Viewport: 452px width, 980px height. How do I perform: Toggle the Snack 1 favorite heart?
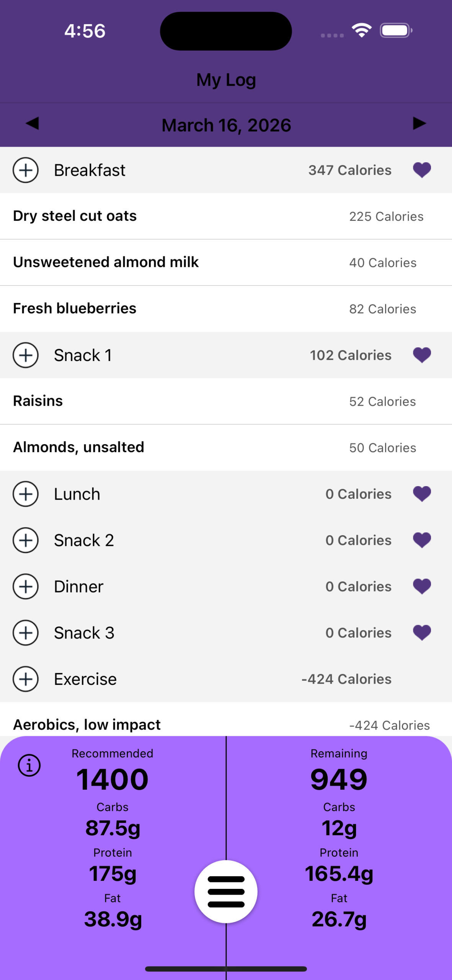coord(422,355)
